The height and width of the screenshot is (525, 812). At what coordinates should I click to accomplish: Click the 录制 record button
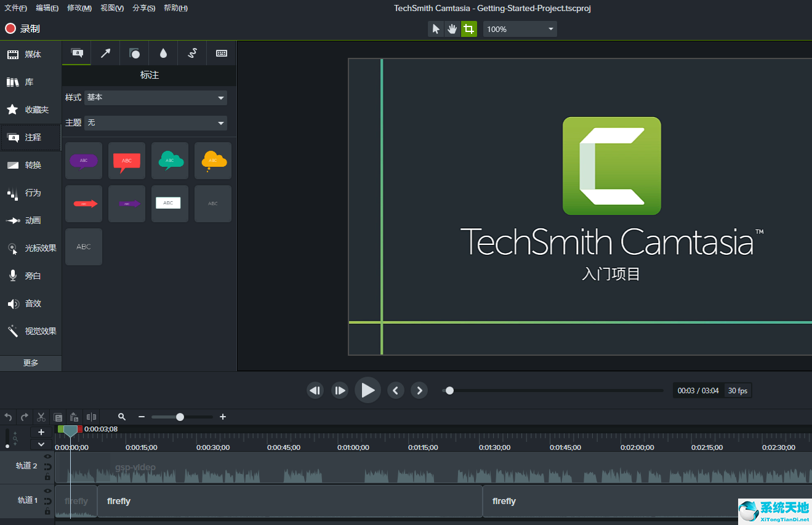coord(23,28)
